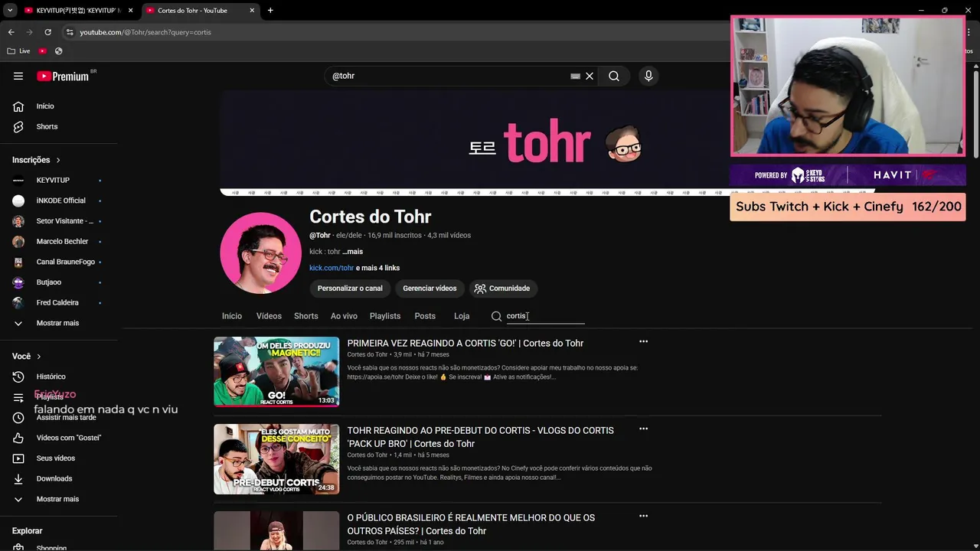Switch to the Playlists channel tab
This screenshot has width=980, height=551.
click(x=385, y=316)
